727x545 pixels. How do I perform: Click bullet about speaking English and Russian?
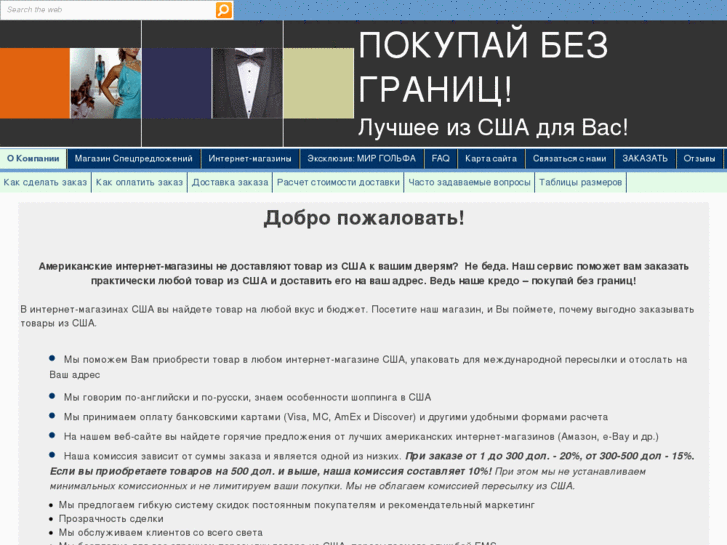(247, 398)
